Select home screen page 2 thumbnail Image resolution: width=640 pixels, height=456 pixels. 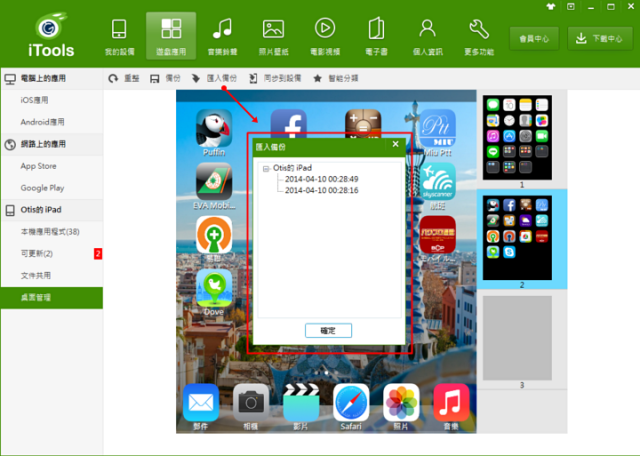[x=517, y=238]
